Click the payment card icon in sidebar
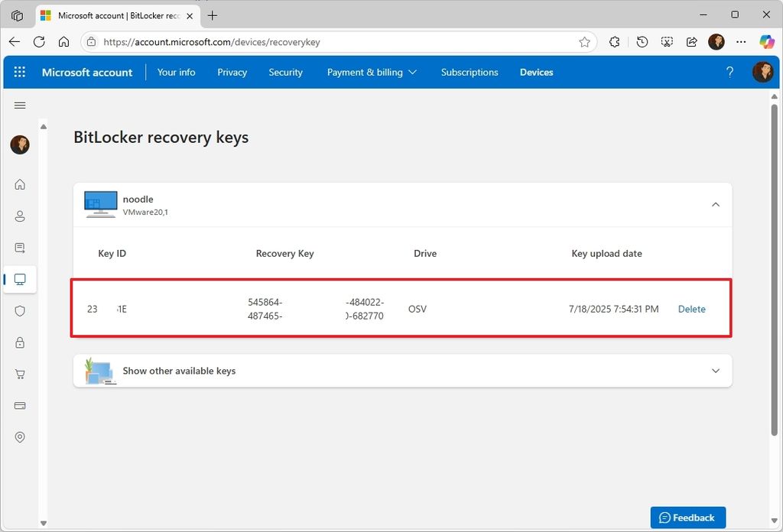The height and width of the screenshot is (532, 783). [20, 405]
